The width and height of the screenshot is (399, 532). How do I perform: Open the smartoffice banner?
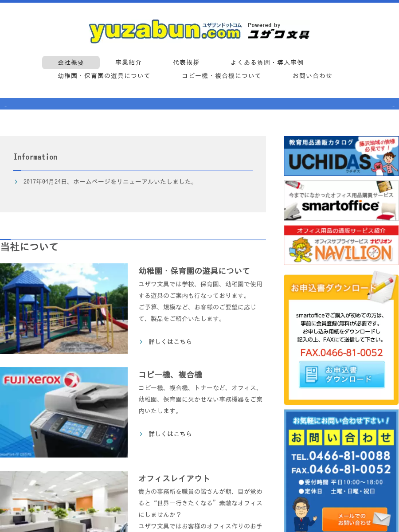click(x=341, y=200)
